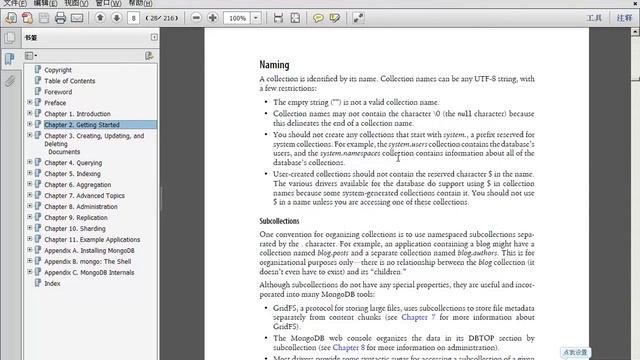Click the page number input field
Screen dimensions: 640x360
pos(133,18)
